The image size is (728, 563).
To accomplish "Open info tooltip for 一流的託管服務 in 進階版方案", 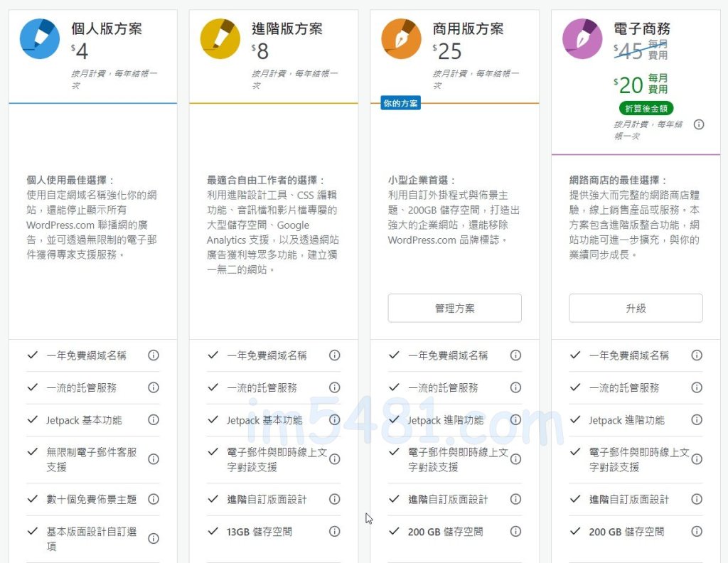I will pyautogui.click(x=335, y=387).
